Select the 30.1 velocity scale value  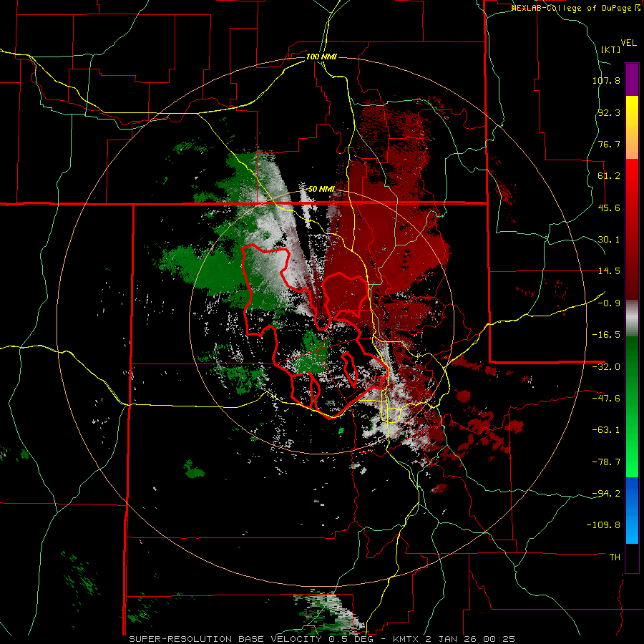pyautogui.click(x=609, y=239)
